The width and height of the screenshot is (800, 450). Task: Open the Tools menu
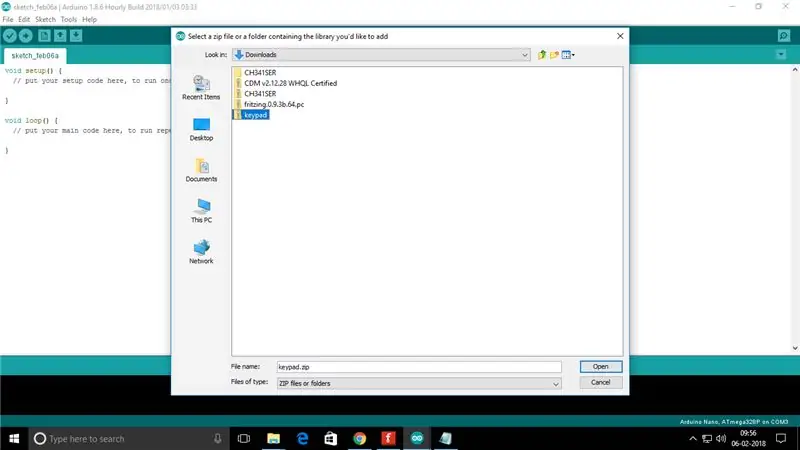click(x=68, y=19)
